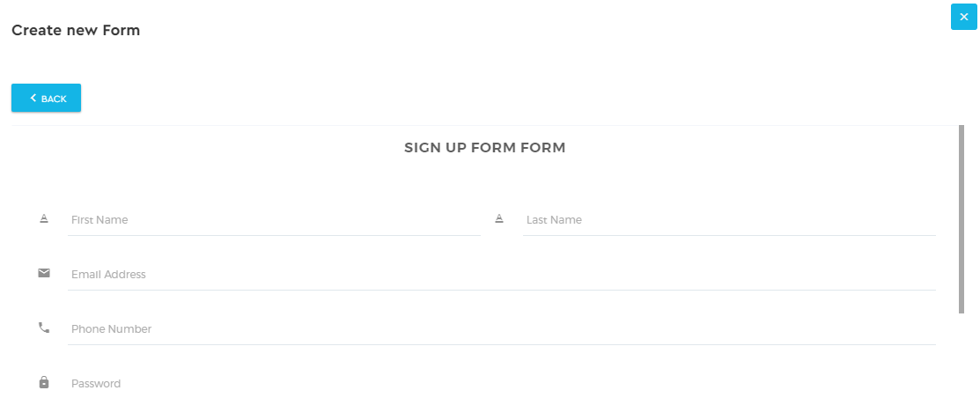The height and width of the screenshot is (420, 980).
Task: Select the Phone Number input field
Action: [x=501, y=328]
